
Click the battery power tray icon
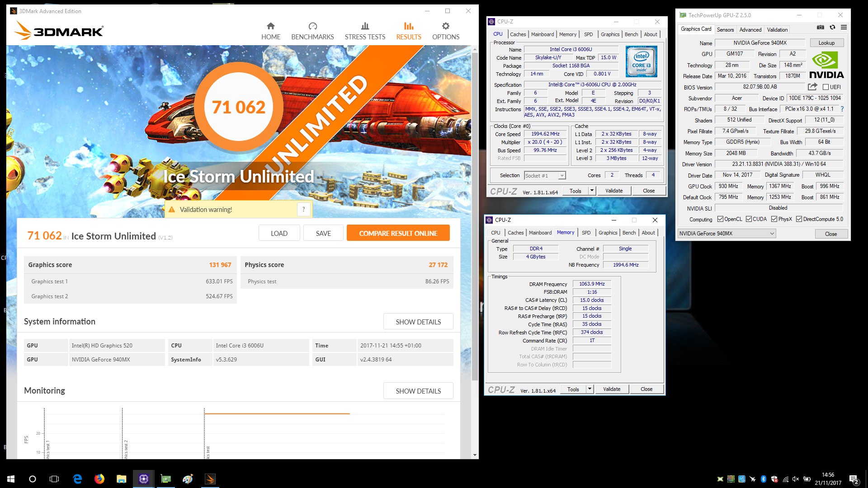(807, 479)
